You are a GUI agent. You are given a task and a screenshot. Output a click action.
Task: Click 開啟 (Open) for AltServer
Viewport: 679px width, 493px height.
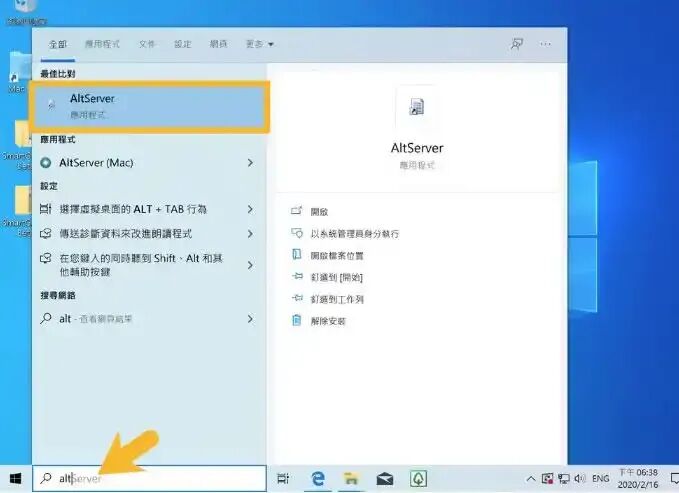[x=319, y=212]
